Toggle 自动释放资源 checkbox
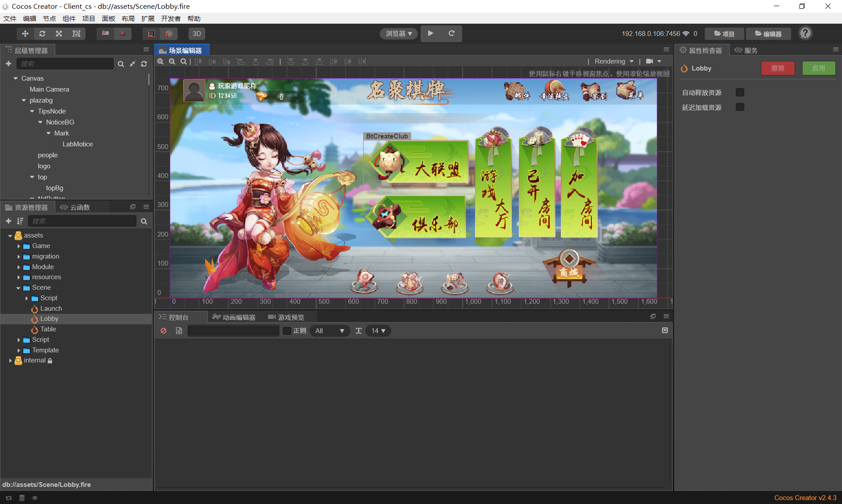Screen dimensions: 842x504 (x=740, y=92)
